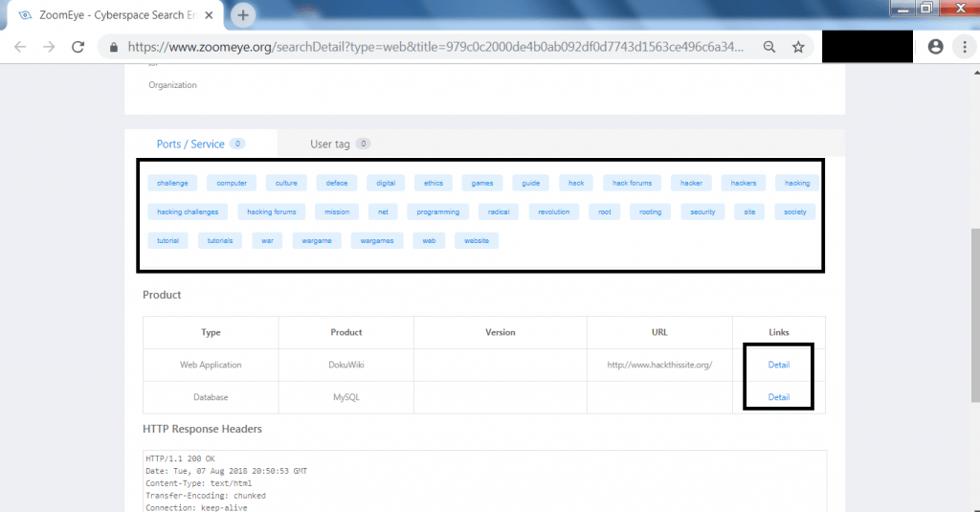Screen dimensions: 980x512
Task: Click the 'Web Application' type cell
Action: tap(211, 365)
